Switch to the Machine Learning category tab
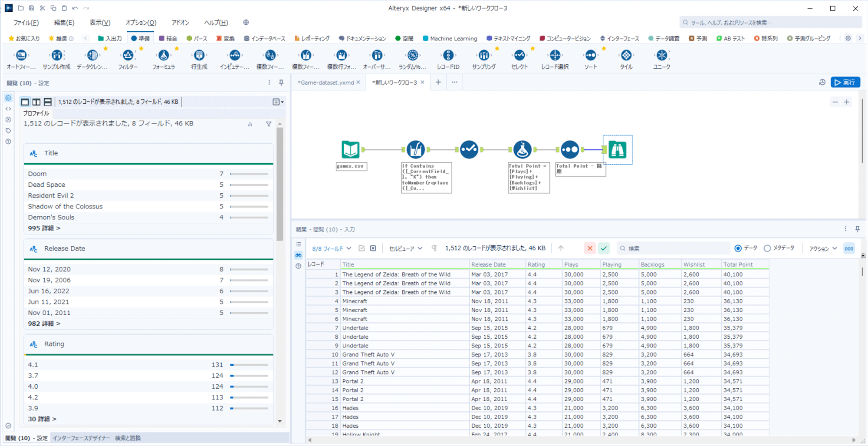The width and height of the screenshot is (868, 446). 450,38
